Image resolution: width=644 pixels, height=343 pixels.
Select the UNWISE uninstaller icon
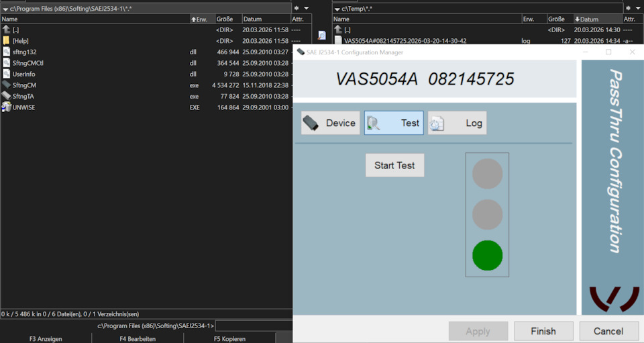click(x=6, y=107)
